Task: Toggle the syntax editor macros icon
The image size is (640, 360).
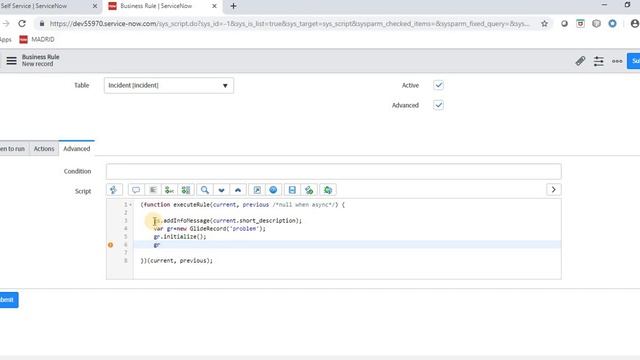Action: point(114,190)
